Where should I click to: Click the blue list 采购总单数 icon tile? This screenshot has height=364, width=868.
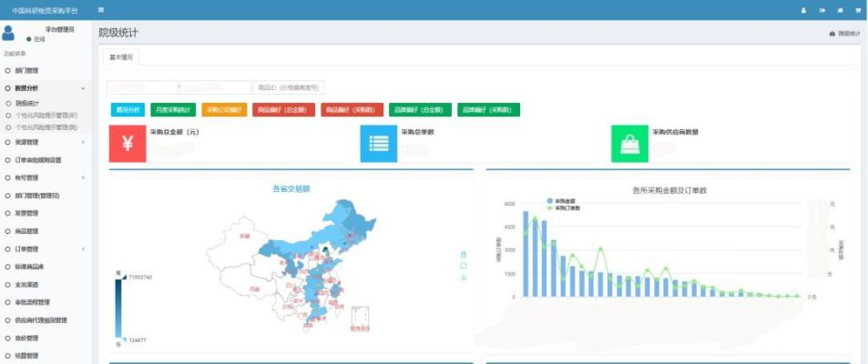pyautogui.click(x=378, y=144)
